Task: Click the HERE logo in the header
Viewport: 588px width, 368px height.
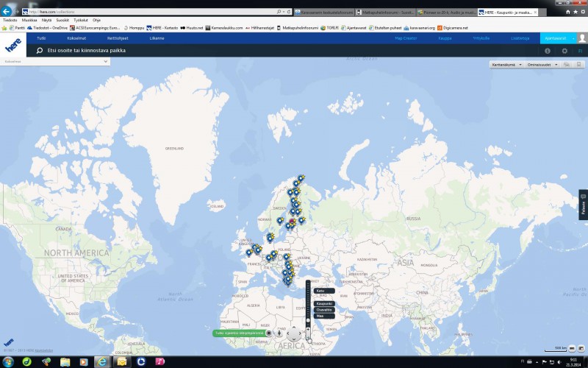Action: click(x=13, y=46)
